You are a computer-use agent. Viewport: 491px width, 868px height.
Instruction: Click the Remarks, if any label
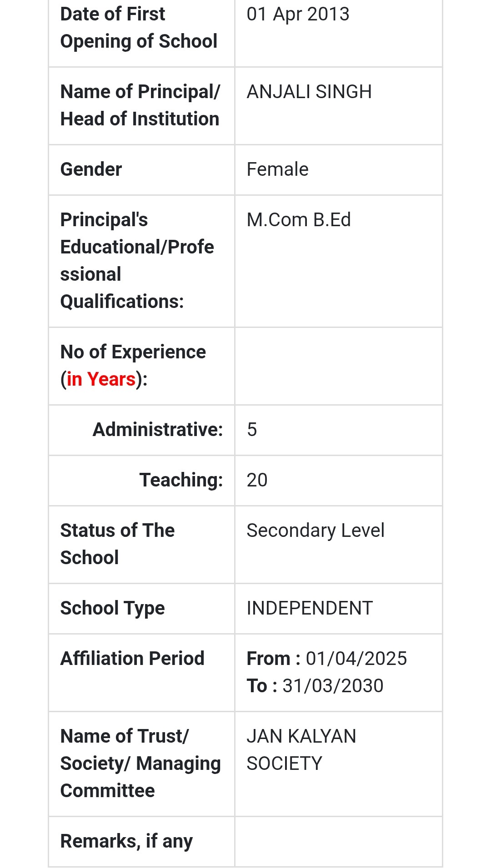[126, 841]
